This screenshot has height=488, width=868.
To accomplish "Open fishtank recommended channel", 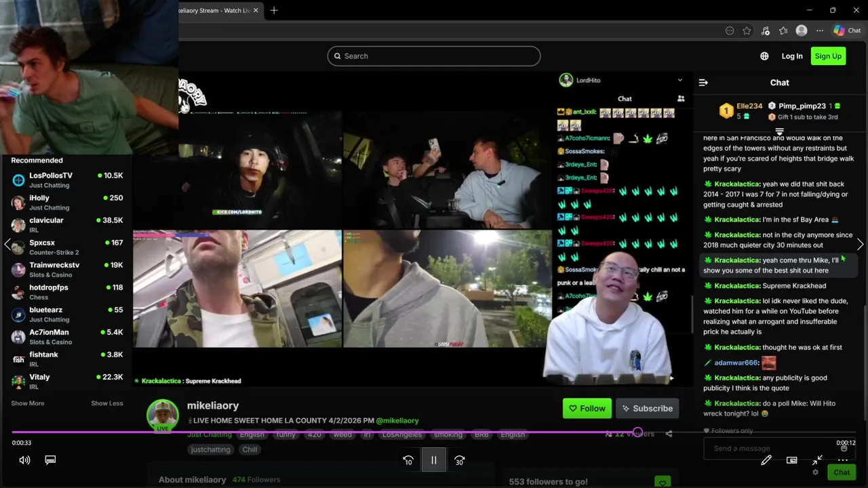I will pyautogui.click(x=67, y=359).
